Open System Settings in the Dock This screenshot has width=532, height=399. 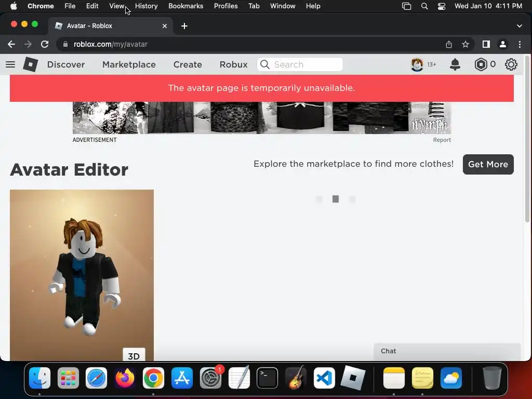[211, 378]
